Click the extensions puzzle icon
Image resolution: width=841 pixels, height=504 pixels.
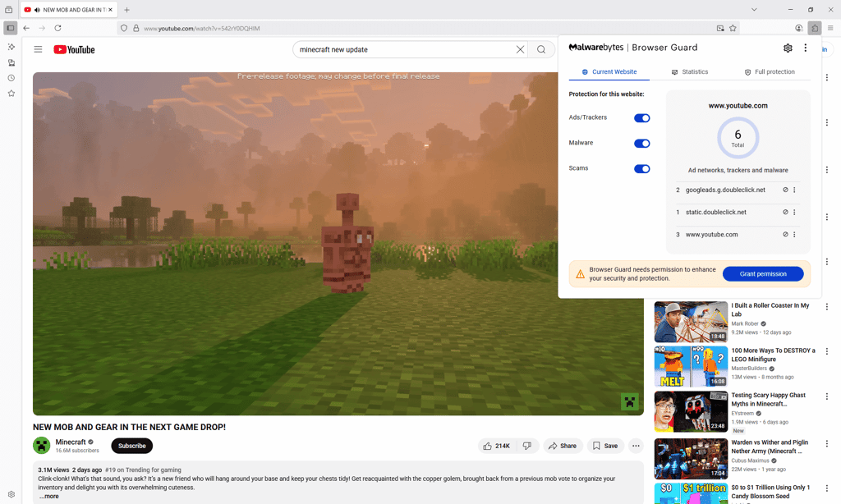tap(815, 28)
